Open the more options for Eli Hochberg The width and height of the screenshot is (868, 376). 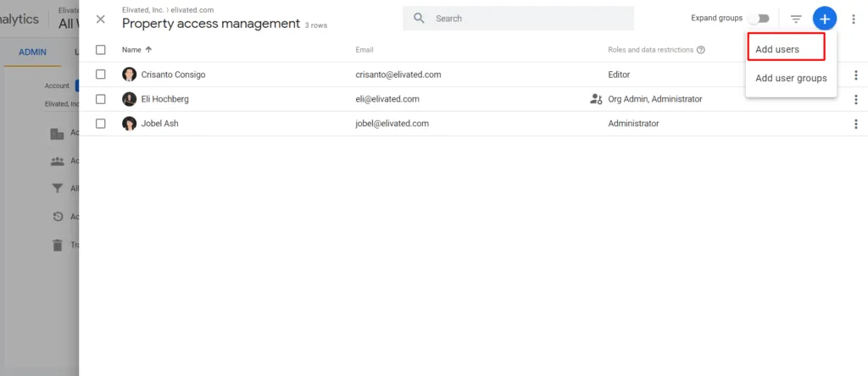click(x=856, y=100)
